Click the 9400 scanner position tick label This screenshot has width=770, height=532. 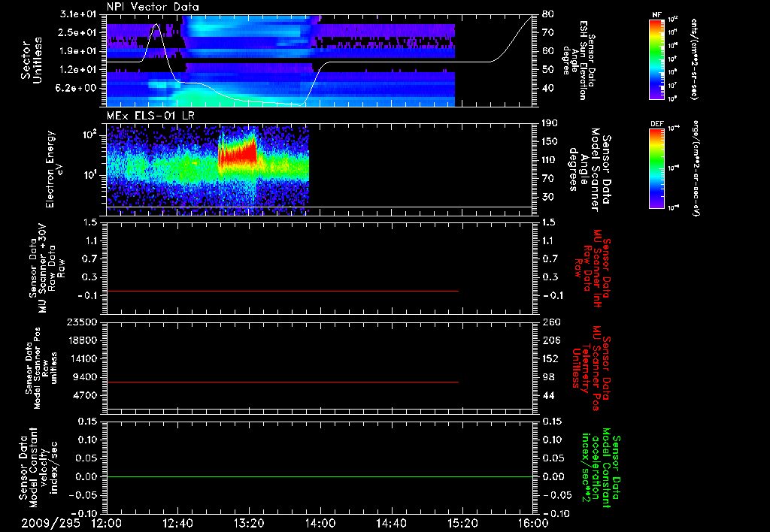85,377
